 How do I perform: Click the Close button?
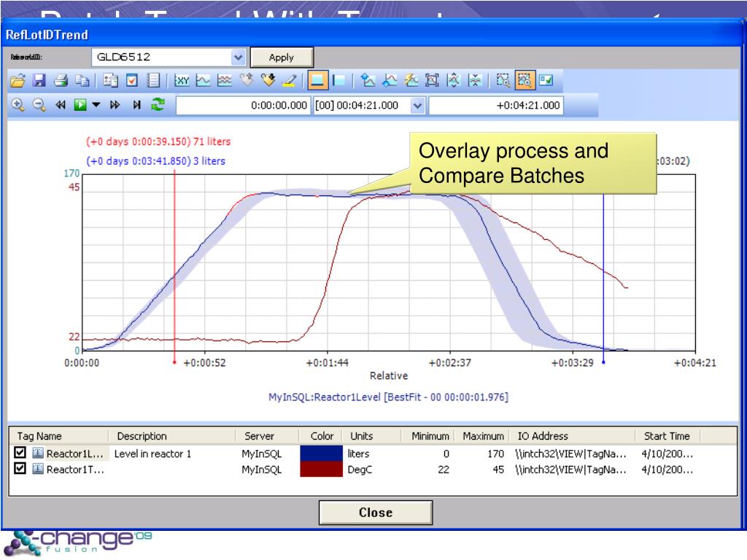coord(376,513)
